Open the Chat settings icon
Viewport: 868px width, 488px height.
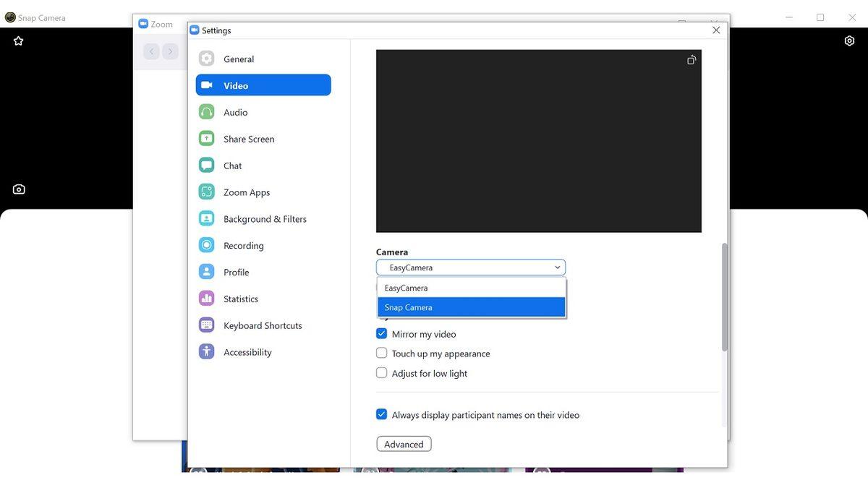pyautogui.click(x=207, y=166)
